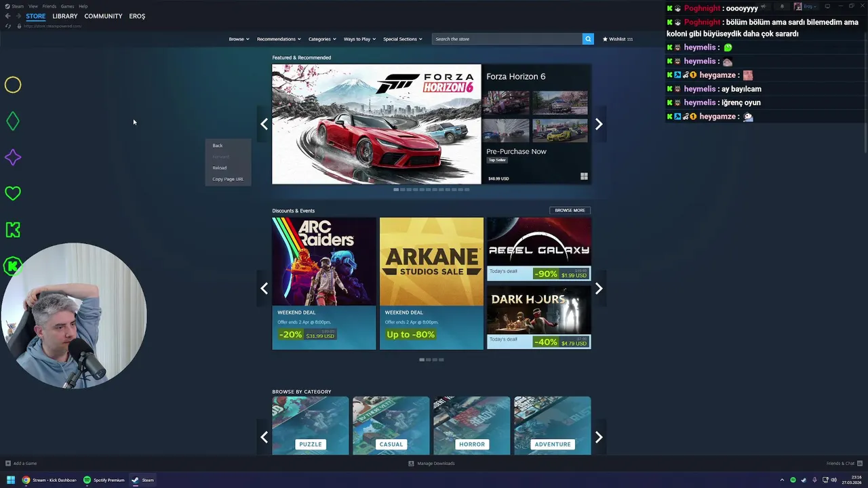Choose Copy Page URL in context menu

(x=228, y=179)
